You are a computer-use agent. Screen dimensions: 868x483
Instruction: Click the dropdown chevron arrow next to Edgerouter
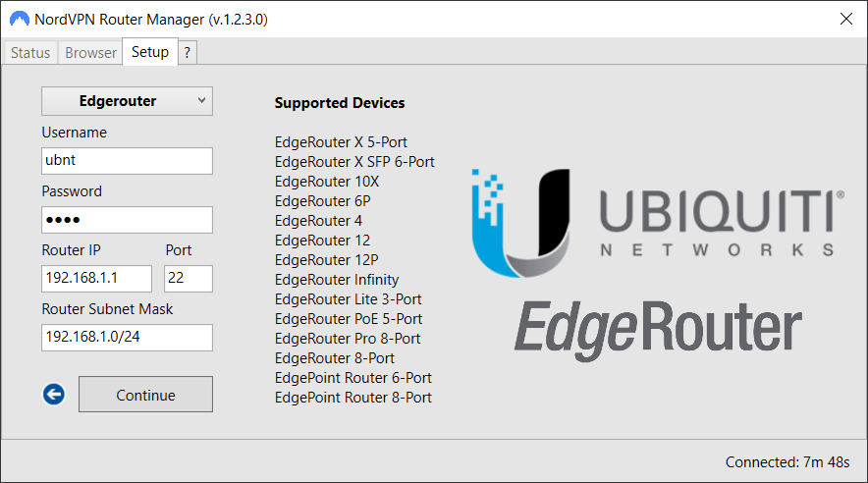(201, 101)
